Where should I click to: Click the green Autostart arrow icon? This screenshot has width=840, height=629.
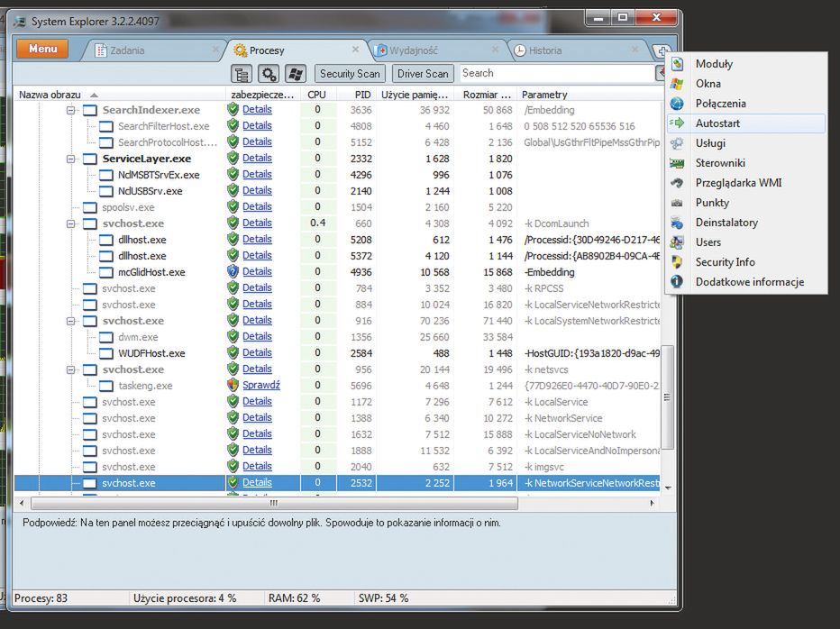(x=677, y=123)
